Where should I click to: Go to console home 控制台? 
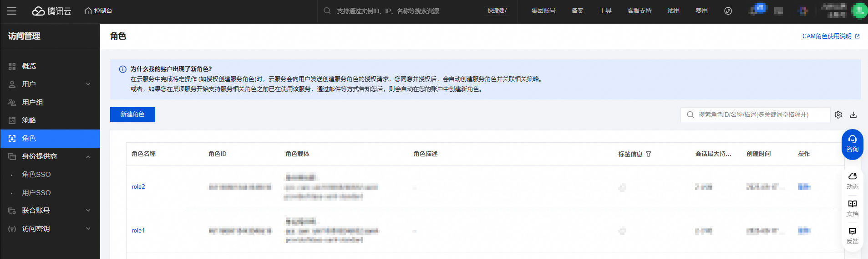98,11
